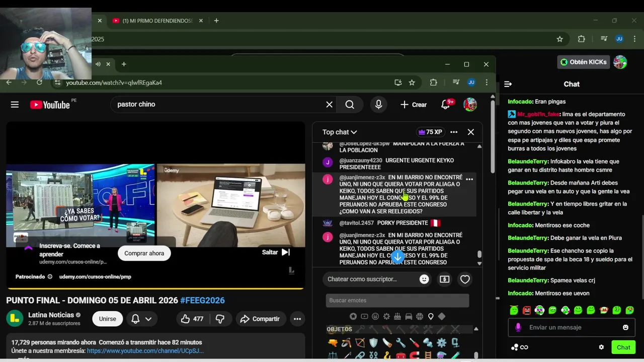Open more video actions three dots

(x=297, y=319)
